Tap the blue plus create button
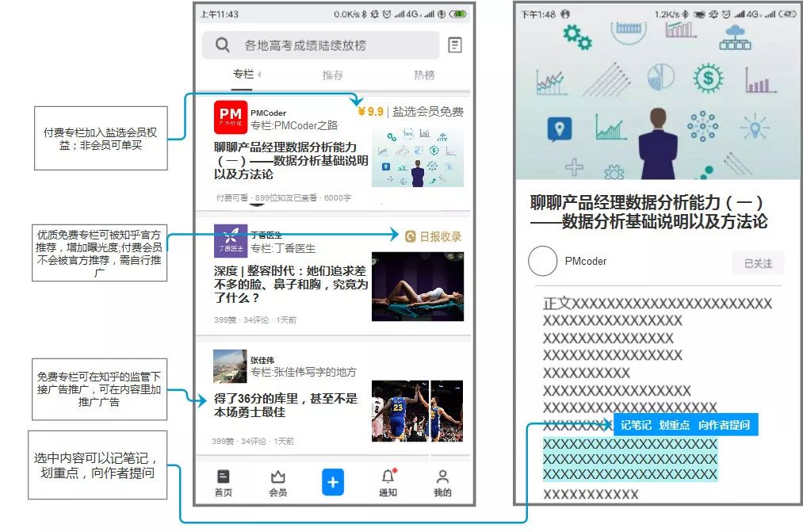 (x=333, y=482)
